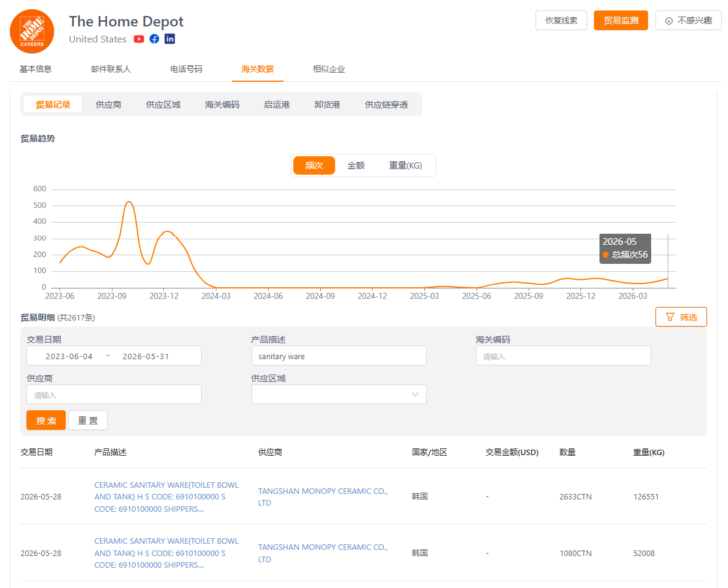Open The Home Depot Facebook icon

[154, 39]
